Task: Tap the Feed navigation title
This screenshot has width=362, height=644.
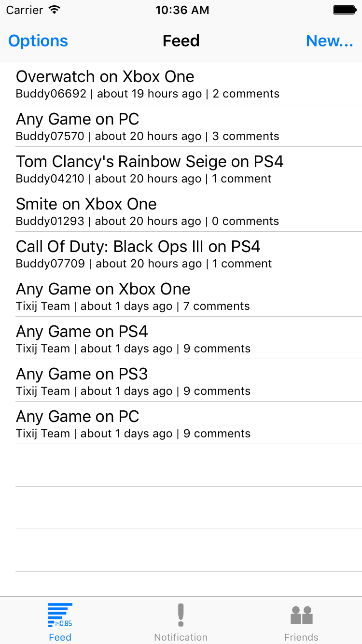Action: (181, 41)
